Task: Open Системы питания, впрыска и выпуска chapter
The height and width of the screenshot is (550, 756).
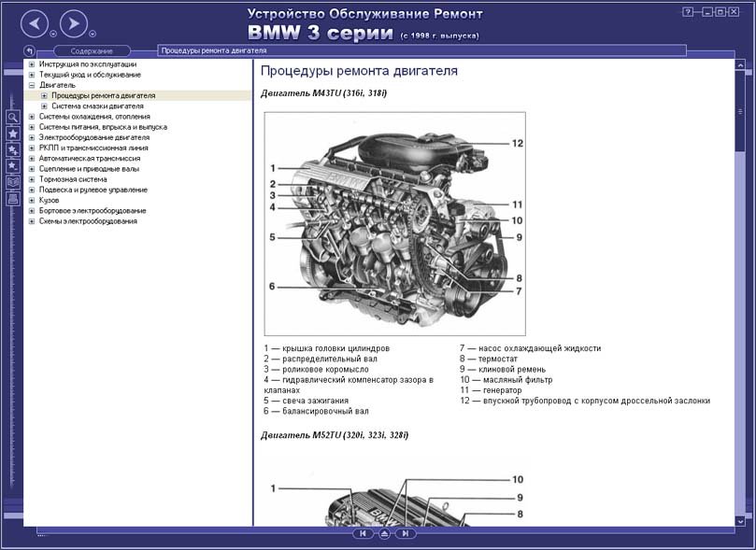Action: click(x=103, y=127)
